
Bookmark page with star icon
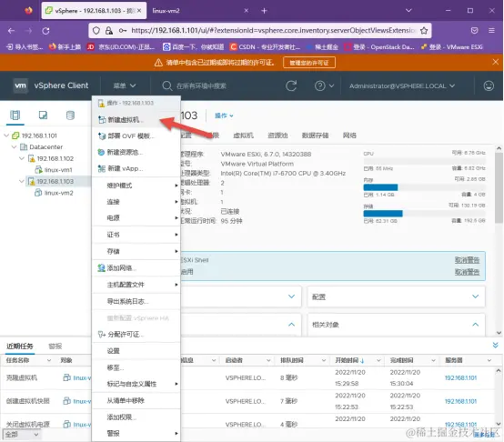click(x=424, y=31)
